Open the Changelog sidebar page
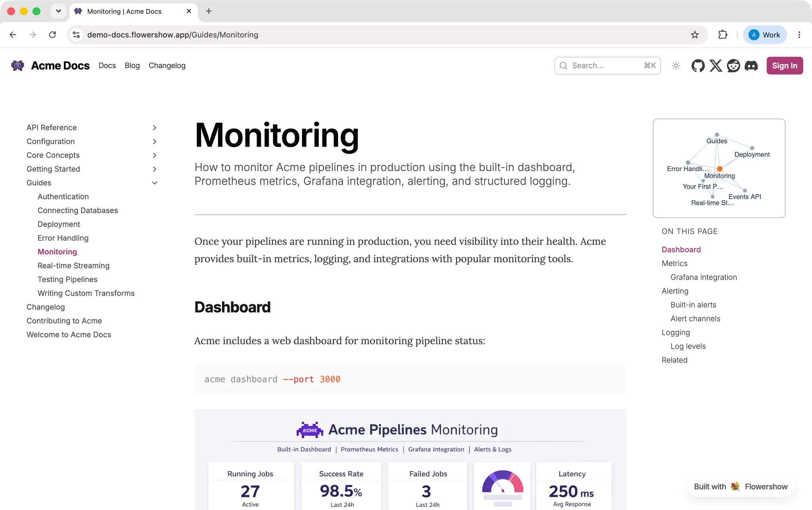812x510 pixels. 46,307
